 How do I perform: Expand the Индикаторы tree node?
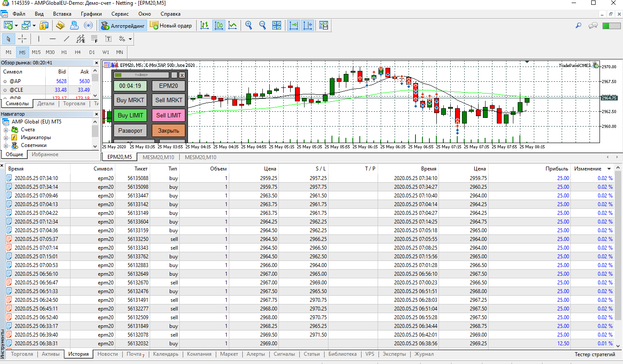coord(7,138)
